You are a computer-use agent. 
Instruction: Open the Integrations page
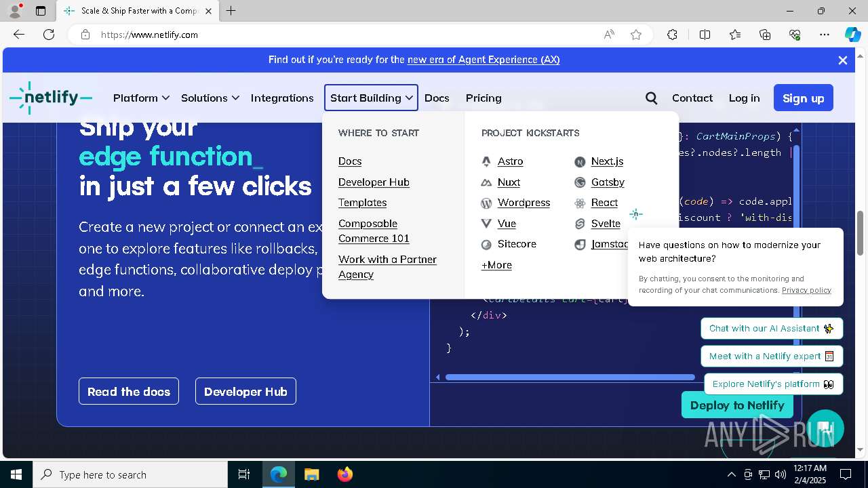click(x=282, y=98)
